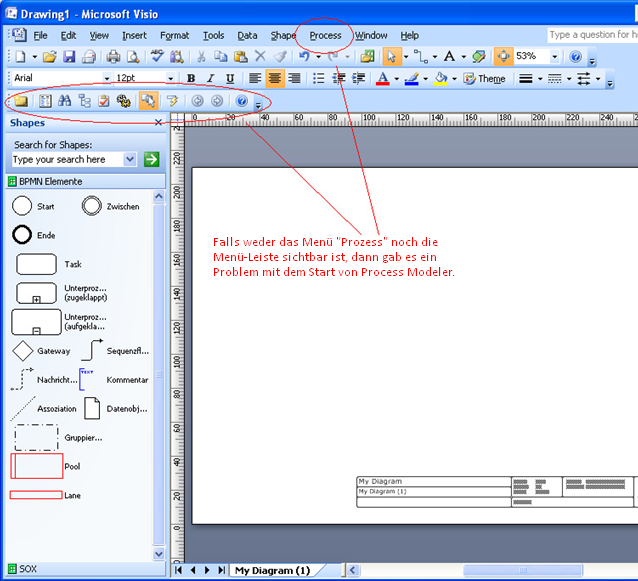
Task: Click the hierarchy tree icon in Process toolbar
Action: coord(84,100)
